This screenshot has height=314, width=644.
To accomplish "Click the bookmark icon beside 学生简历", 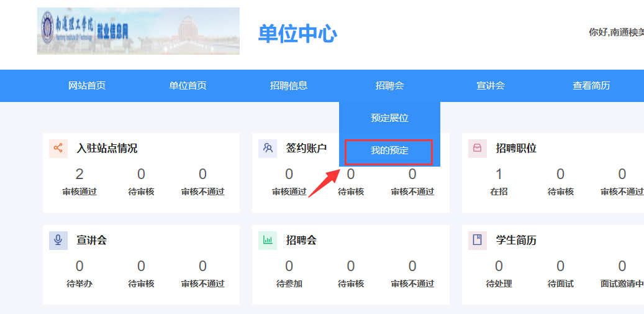I will click(477, 240).
